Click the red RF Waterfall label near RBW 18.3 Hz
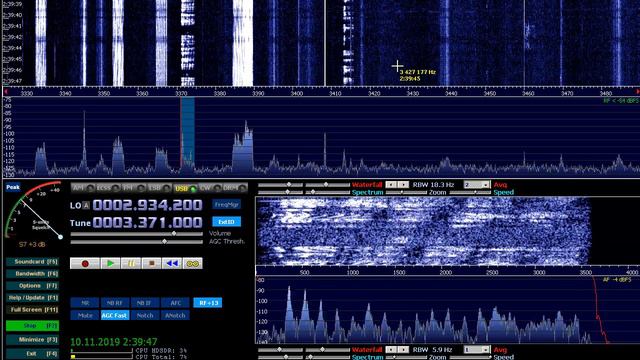The height and width of the screenshot is (360, 640). [x=367, y=185]
